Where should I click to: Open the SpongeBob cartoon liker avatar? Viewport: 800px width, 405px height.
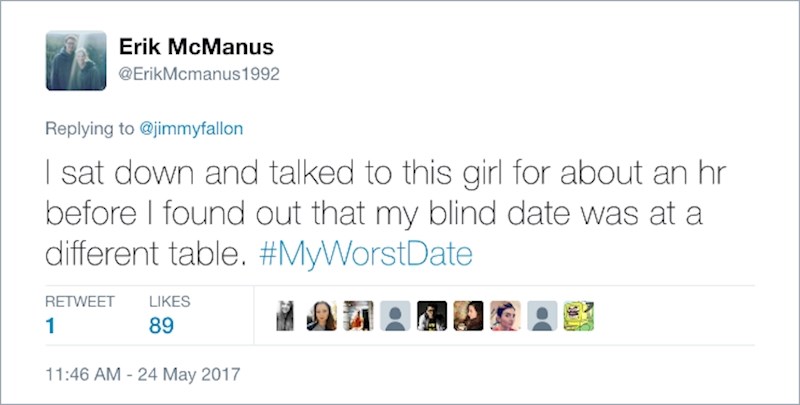pos(578,316)
